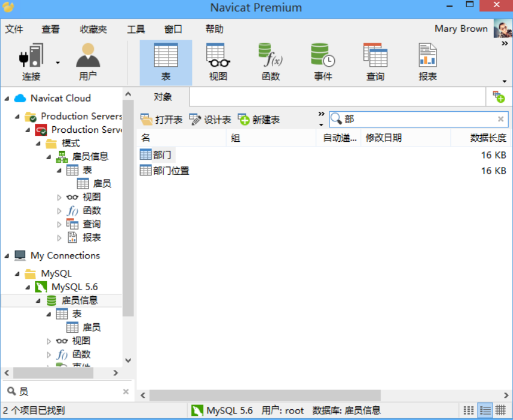Expand the 报表 node in the tree
This screenshot has width=513, height=420.
pos(59,238)
